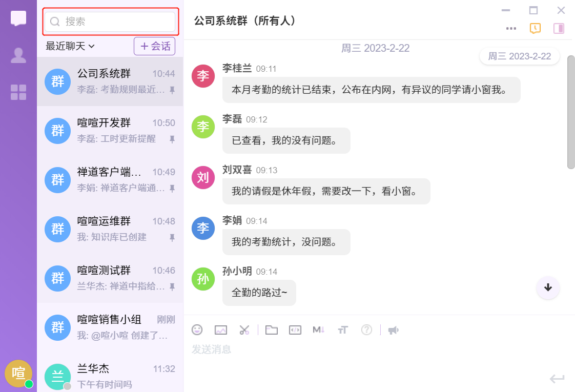Open the text font size tool
Screen dimensions: 575x392
(x=342, y=330)
